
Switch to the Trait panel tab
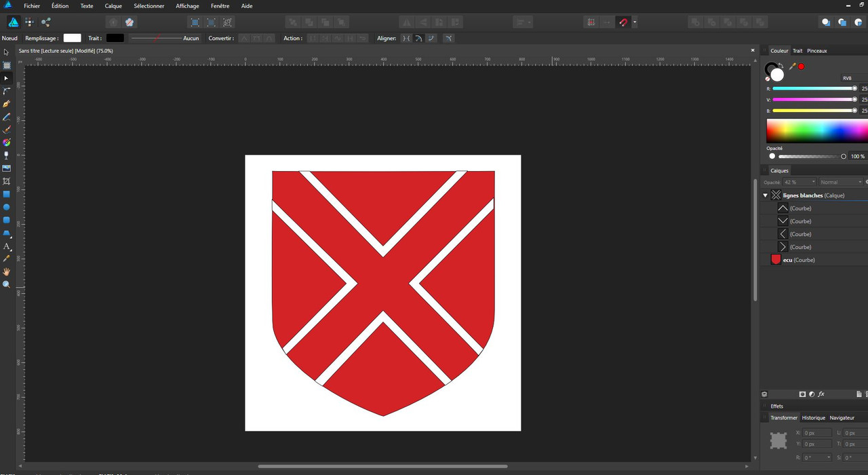(x=797, y=51)
